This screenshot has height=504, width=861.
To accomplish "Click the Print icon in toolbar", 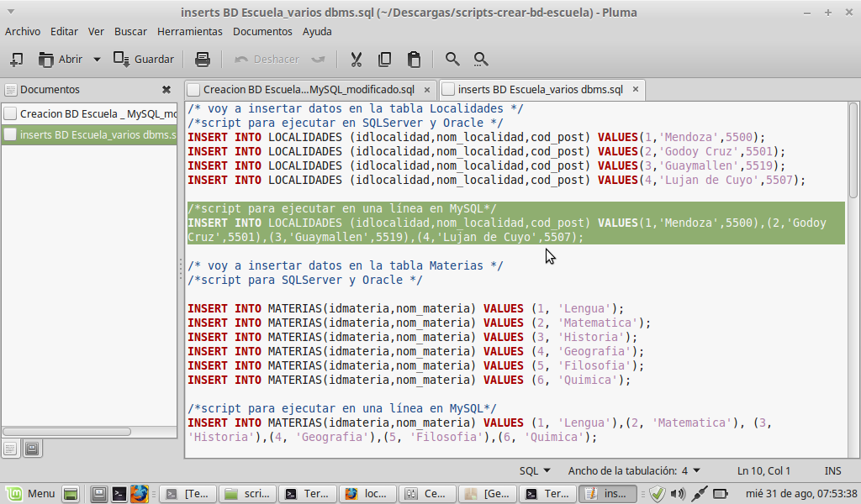I will coord(202,59).
